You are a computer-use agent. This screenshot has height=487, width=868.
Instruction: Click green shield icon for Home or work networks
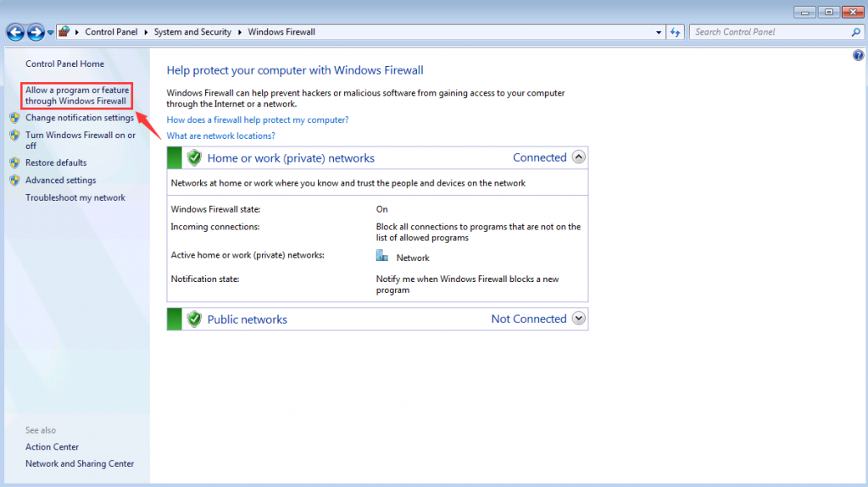[194, 158]
